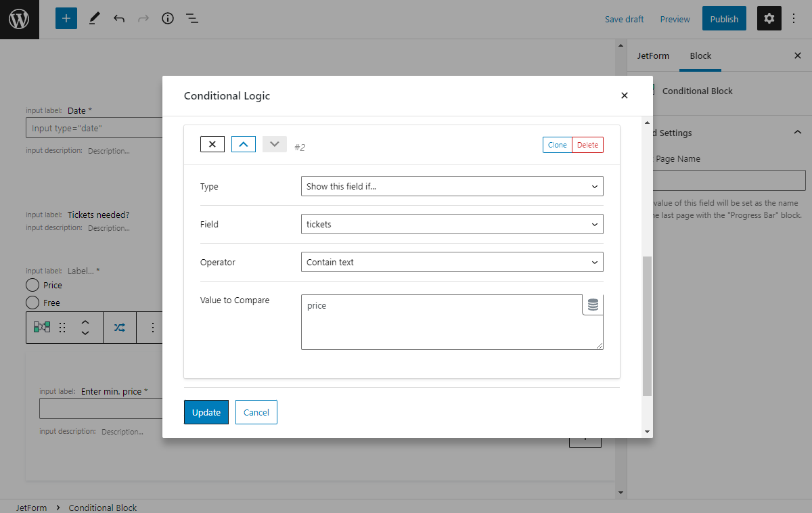
Task: Click the Redo arrow icon
Action: pos(143,18)
